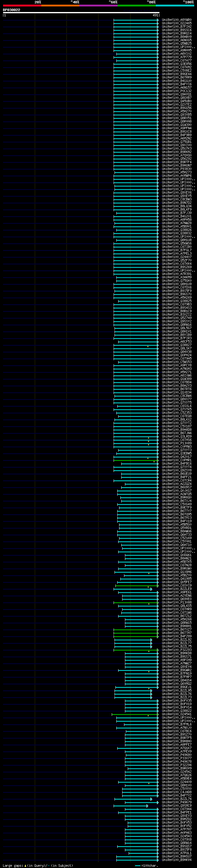197x868 pixels.
Task: Open hit UniRef100_A9PFN4
Action: click(177, 128)
